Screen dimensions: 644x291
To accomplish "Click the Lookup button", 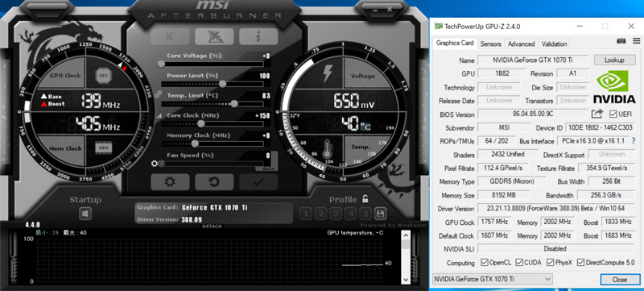I will point(614,60).
